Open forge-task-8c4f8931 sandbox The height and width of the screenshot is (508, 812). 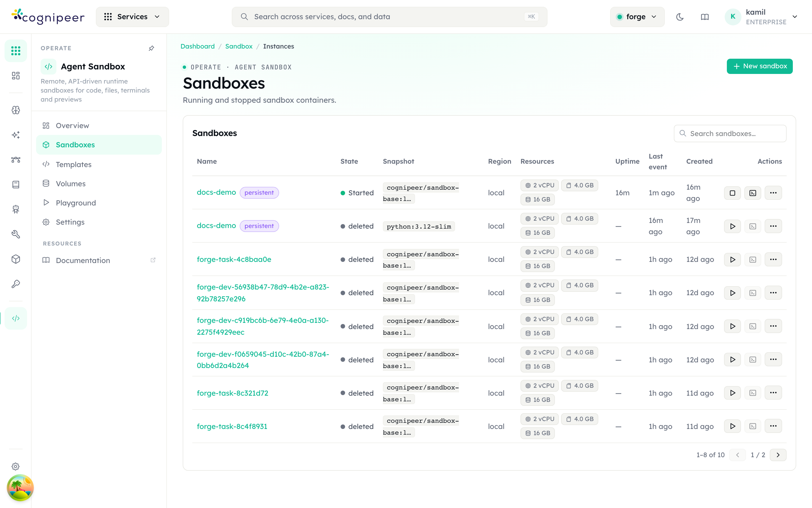point(232,426)
